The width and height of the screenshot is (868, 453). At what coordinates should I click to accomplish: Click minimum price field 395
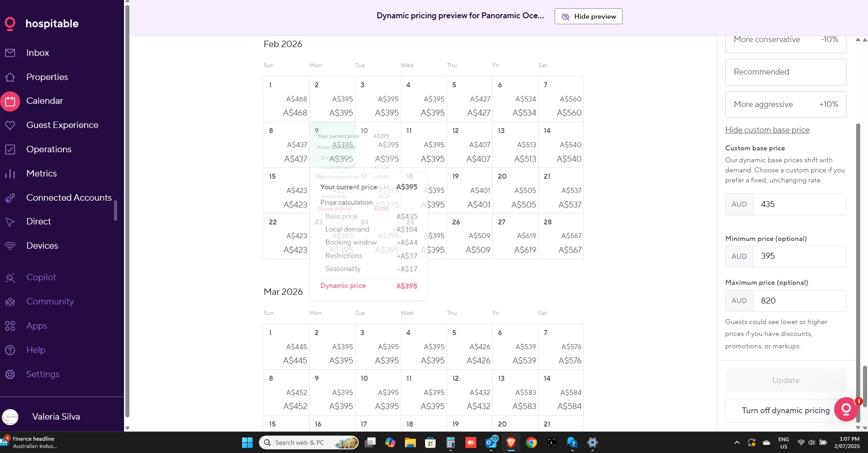(799, 256)
